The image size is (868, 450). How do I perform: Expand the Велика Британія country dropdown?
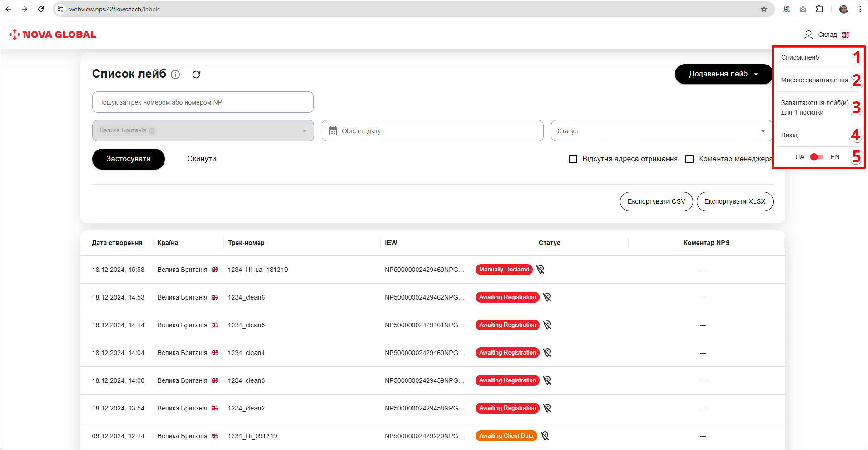click(304, 131)
